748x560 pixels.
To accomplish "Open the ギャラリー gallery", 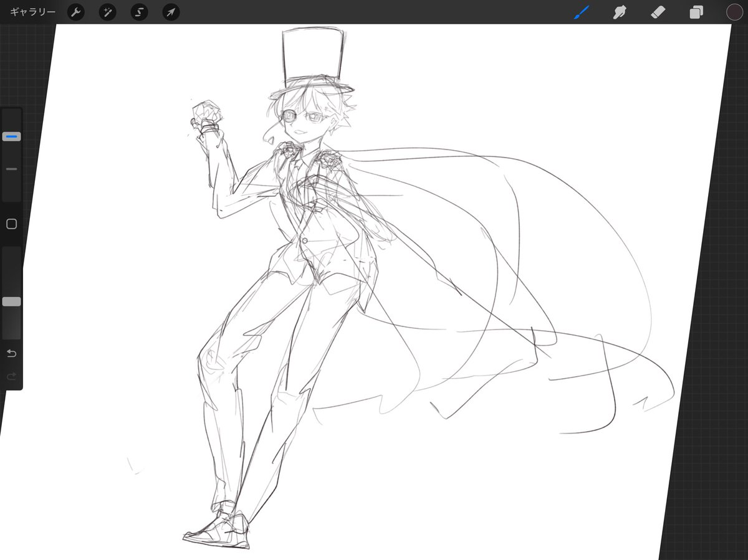I will click(32, 12).
